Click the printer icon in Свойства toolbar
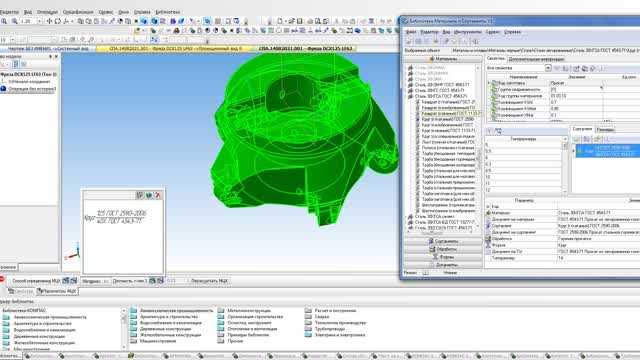640x360 pixels. pyautogui.click(x=584, y=68)
